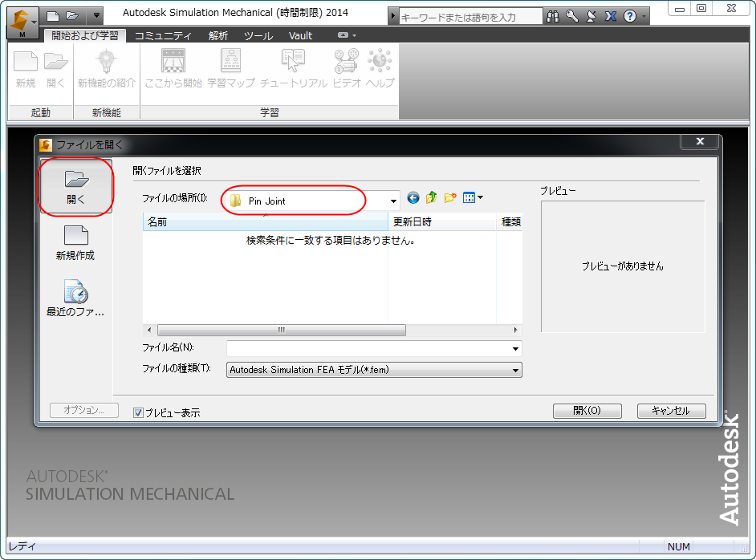The image size is (756, 560).
Task: Select the 新規作成 sidebar item
Action: point(75,243)
